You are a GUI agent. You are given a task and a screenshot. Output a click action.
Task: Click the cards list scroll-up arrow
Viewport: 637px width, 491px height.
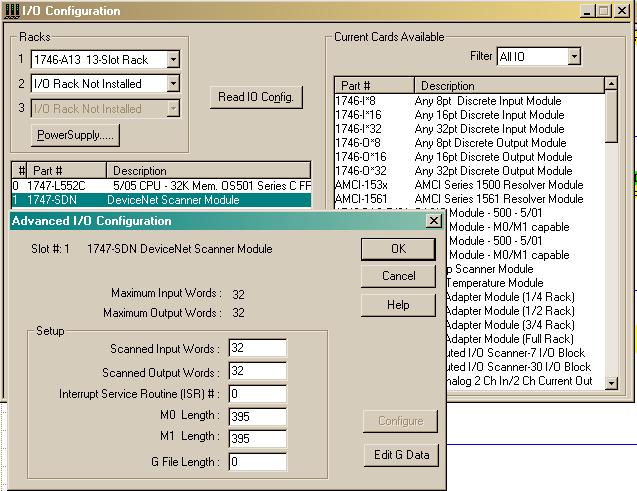coord(611,84)
